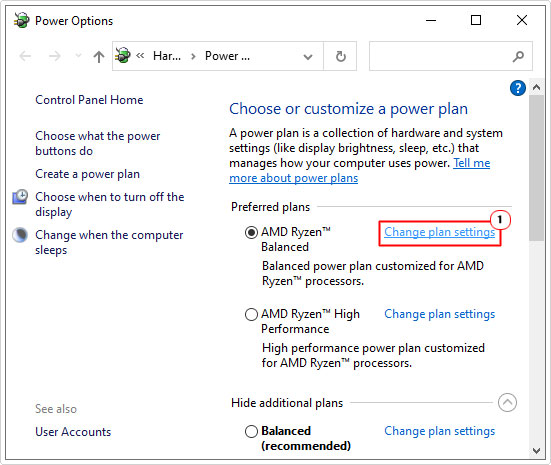Open the User Accounts link
Viewport: 551px width, 465px height.
pos(73,432)
